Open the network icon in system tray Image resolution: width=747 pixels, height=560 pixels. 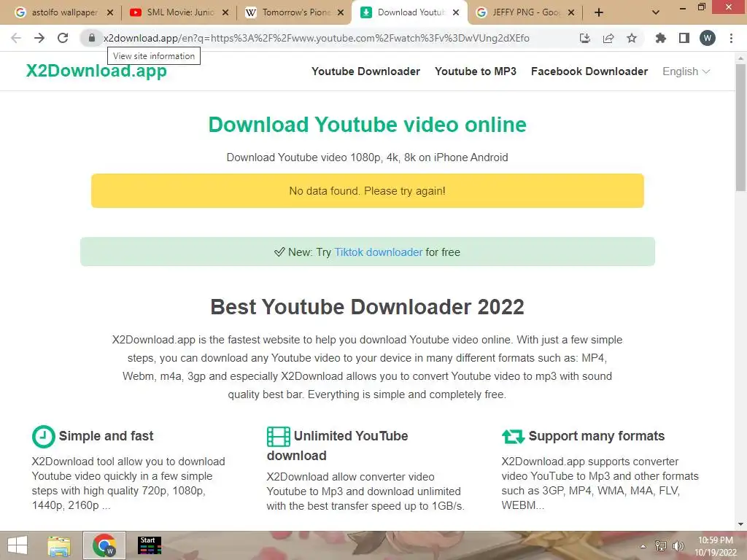click(x=661, y=546)
